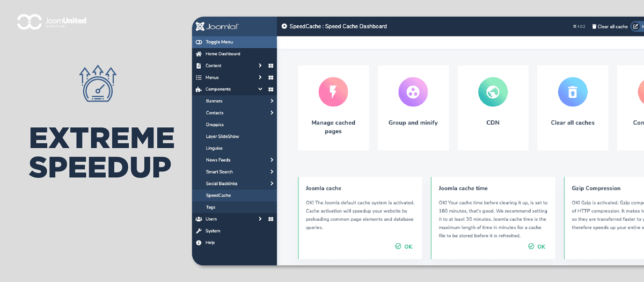This screenshot has height=282, width=644.
Task: Expand the Content menu arrow
Action: pos(260,66)
